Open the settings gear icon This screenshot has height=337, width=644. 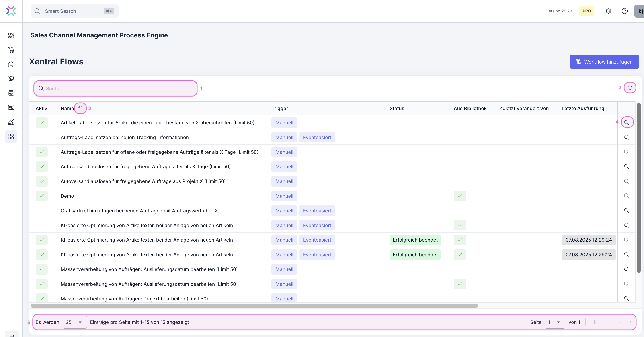tap(609, 11)
